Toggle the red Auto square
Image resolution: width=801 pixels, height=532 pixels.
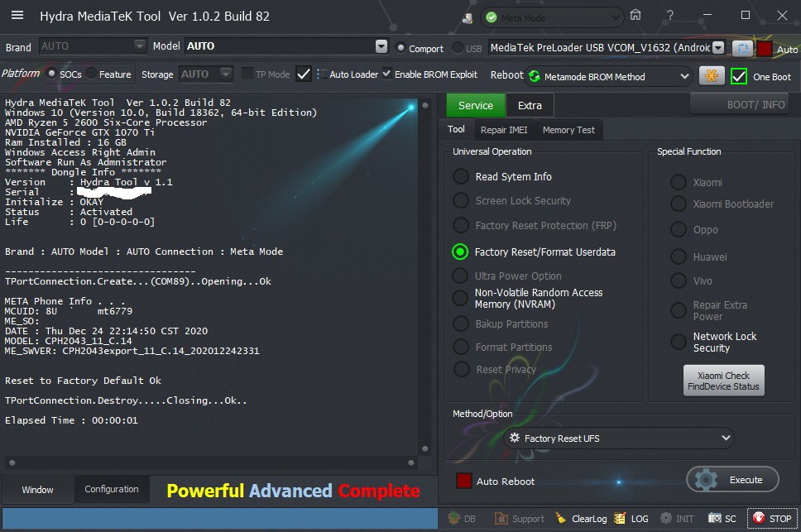tap(765, 49)
